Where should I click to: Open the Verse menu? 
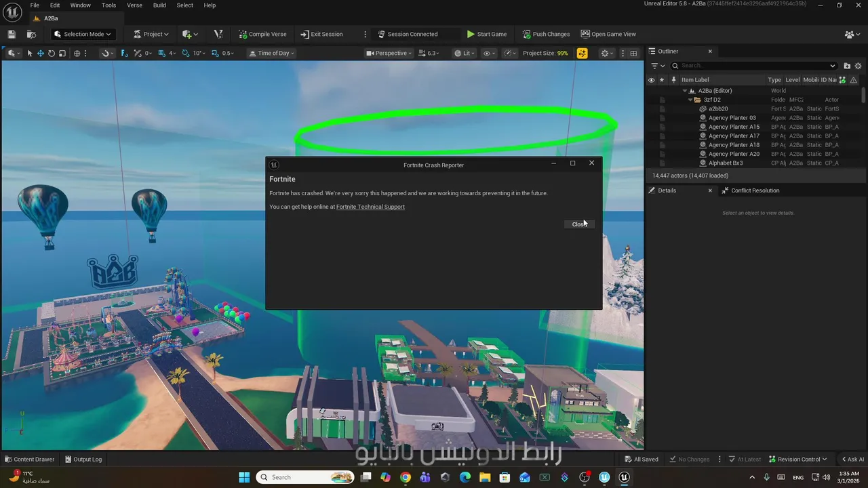point(134,5)
